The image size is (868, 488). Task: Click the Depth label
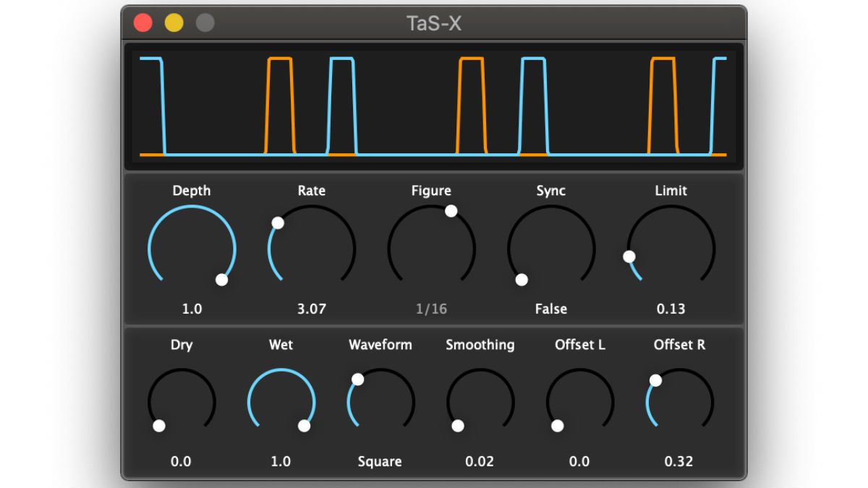click(x=192, y=191)
